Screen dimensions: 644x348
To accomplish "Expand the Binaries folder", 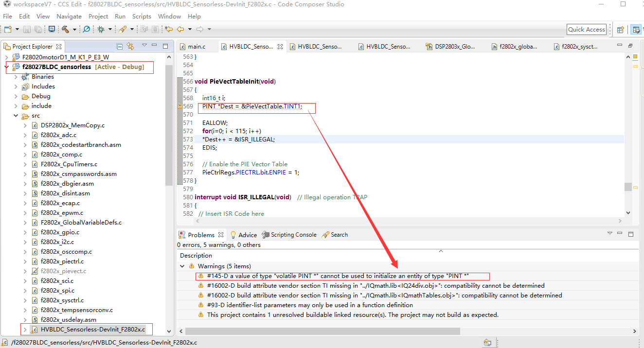I will click(x=16, y=77).
